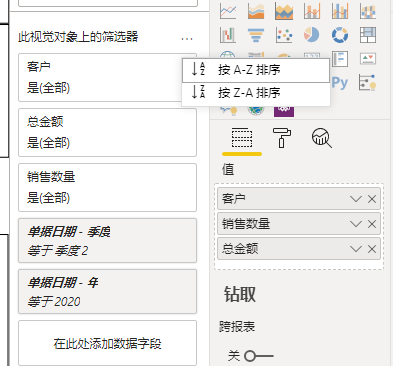Image resolution: width=393 pixels, height=366 pixels.
Task: Expand the 销售数量 filter card
Action: [x=107, y=187]
